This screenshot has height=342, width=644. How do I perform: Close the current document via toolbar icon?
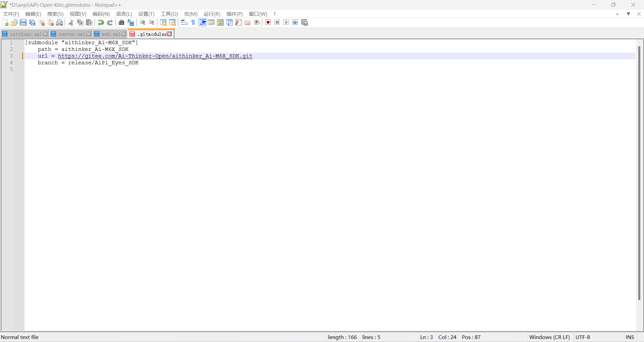point(41,22)
